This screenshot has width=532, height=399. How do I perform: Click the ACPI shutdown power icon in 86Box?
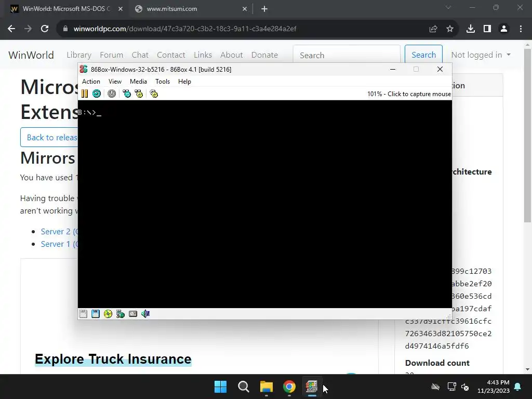pyautogui.click(x=112, y=94)
